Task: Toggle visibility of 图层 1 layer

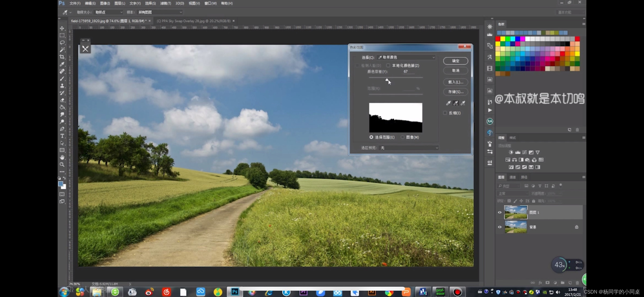Action: point(500,212)
